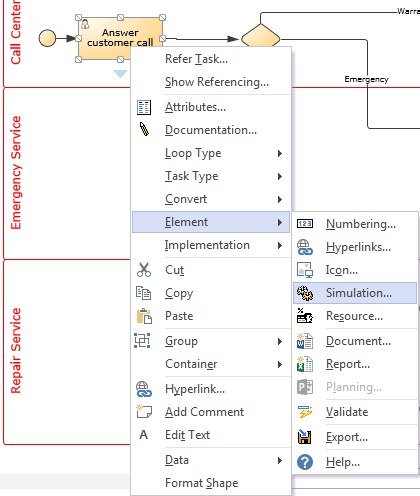Click Attributes in the context menu
The height and width of the screenshot is (496, 420).
[211, 107]
